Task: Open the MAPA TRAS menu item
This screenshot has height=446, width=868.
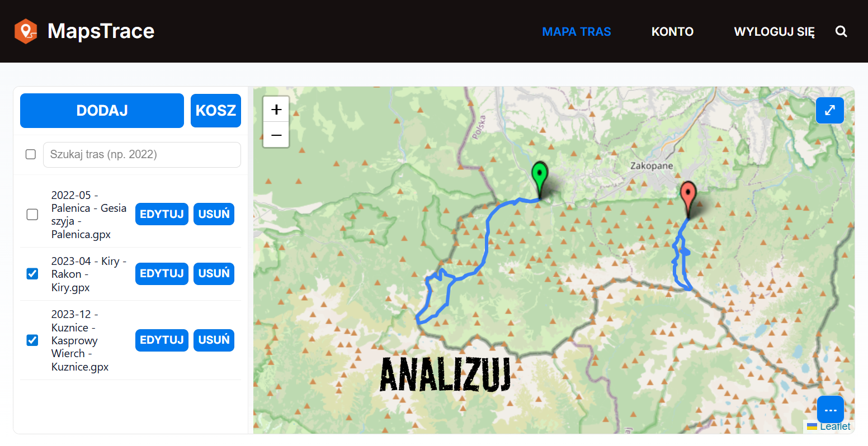Action: point(577,32)
